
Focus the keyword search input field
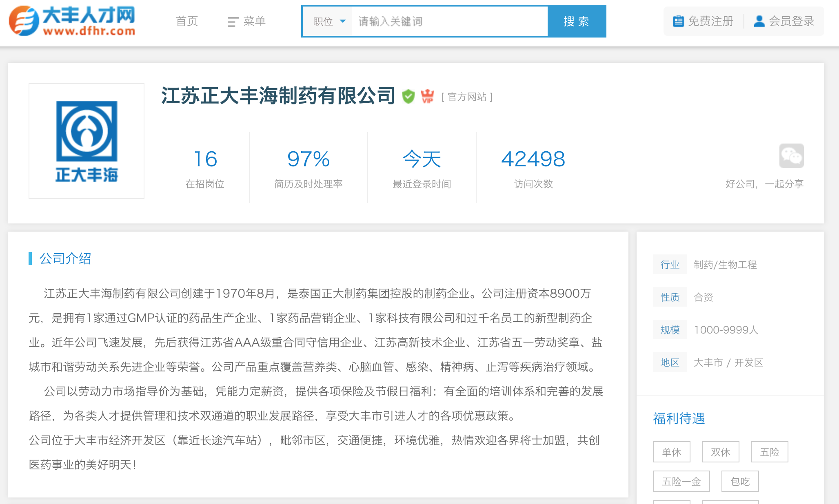pos(449,21)
